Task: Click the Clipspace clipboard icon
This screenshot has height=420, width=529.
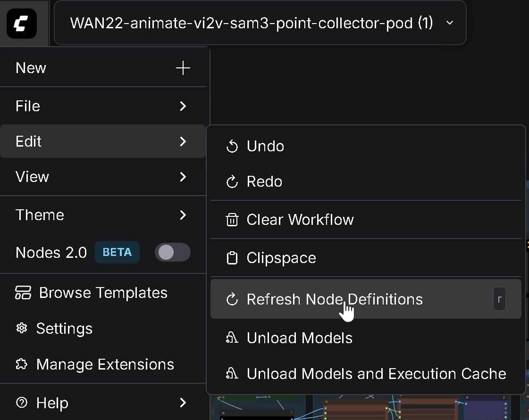Action: click(232, 258)
